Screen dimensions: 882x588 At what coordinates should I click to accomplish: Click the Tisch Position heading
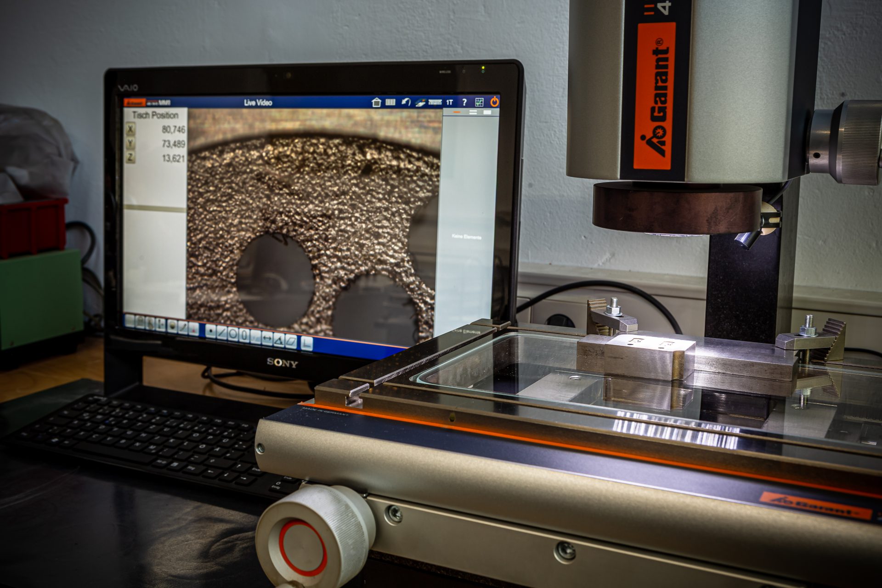click(155, 115)
